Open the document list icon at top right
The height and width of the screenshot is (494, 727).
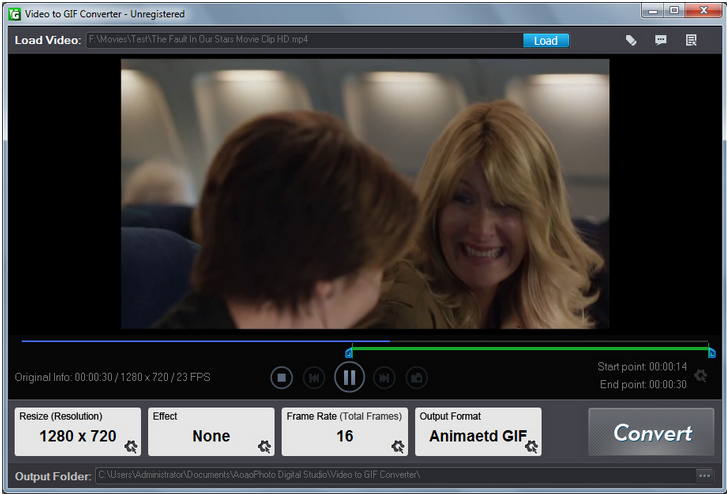(x=691, y=40)
